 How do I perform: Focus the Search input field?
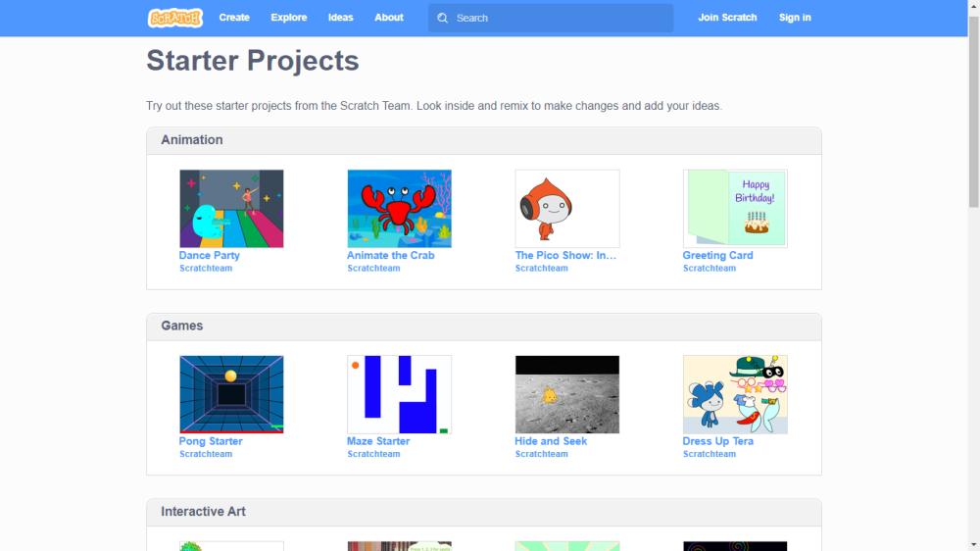coord(551,18)
